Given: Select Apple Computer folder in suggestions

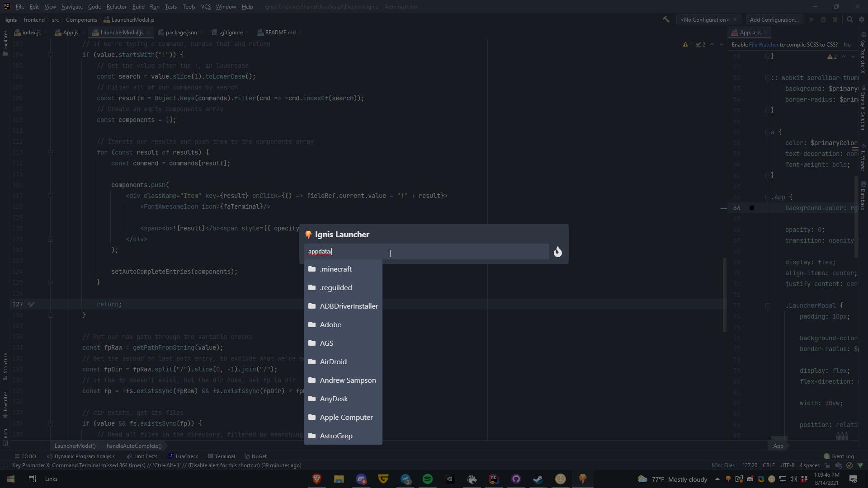Looking at the screenshot, I should click(x=343, y=418).
